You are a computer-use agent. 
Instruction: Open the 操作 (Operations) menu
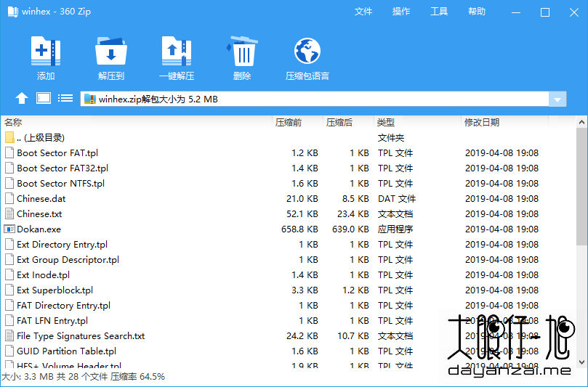click(401, 12)
